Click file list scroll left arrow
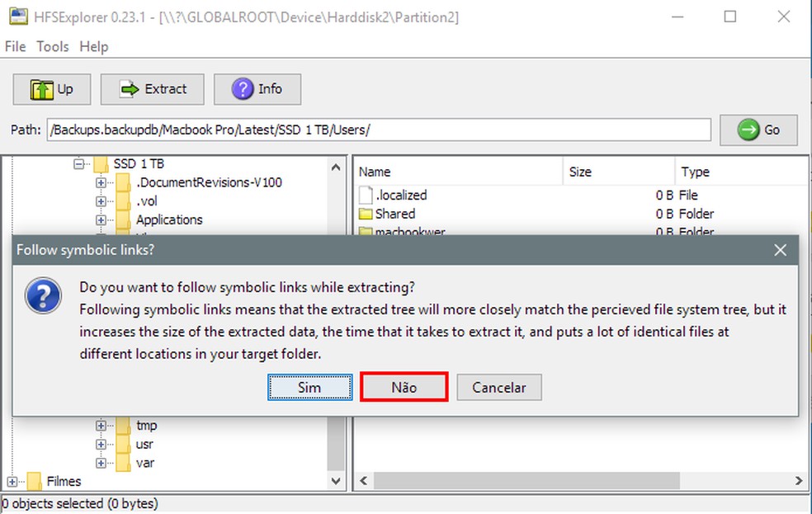The height and width of the screenshot is (514, 812). pos(364,481)
